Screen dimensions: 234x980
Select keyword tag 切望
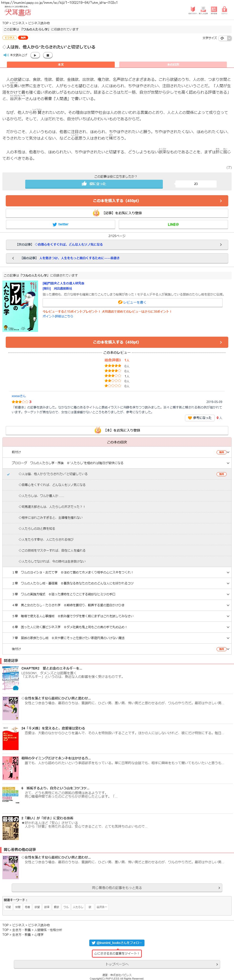tap(8, 907)
